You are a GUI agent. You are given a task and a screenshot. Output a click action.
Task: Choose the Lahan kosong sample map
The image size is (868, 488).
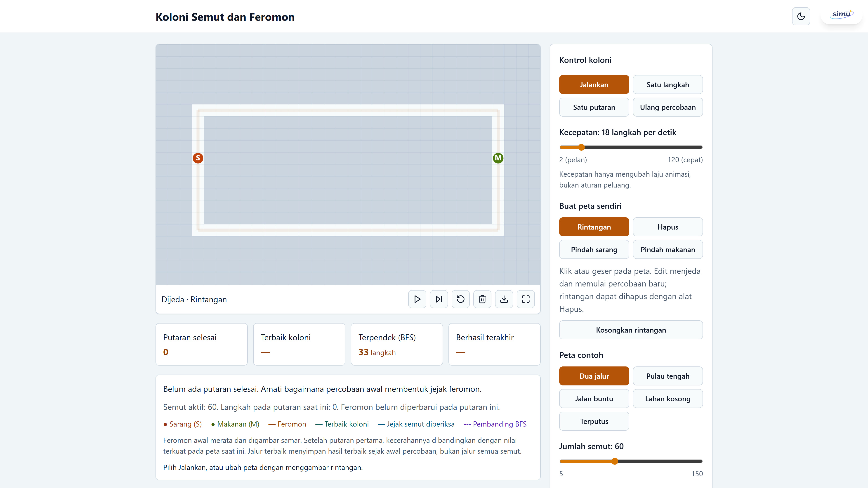tap(668, 399)
